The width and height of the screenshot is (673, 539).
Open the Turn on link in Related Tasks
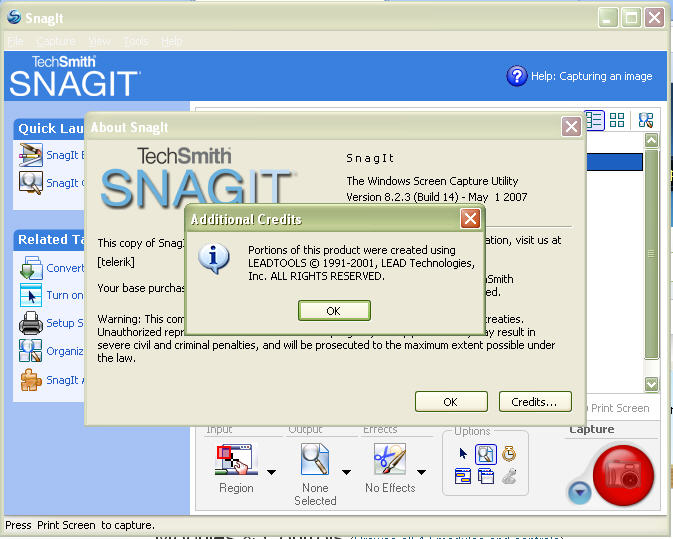coord(65,295)
